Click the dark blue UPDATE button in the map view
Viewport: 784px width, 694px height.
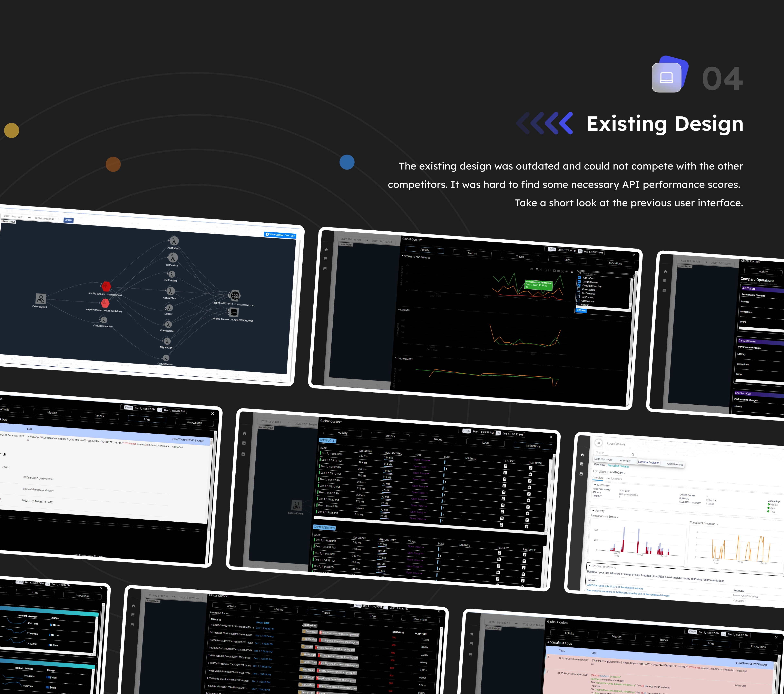point(68,220)
